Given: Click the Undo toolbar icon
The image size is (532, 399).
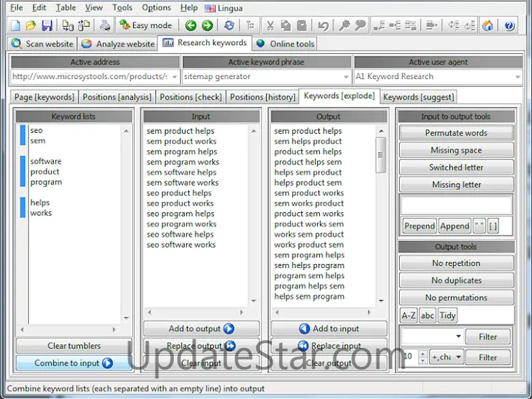Looking at the screenshot, I should pos(323,26).
